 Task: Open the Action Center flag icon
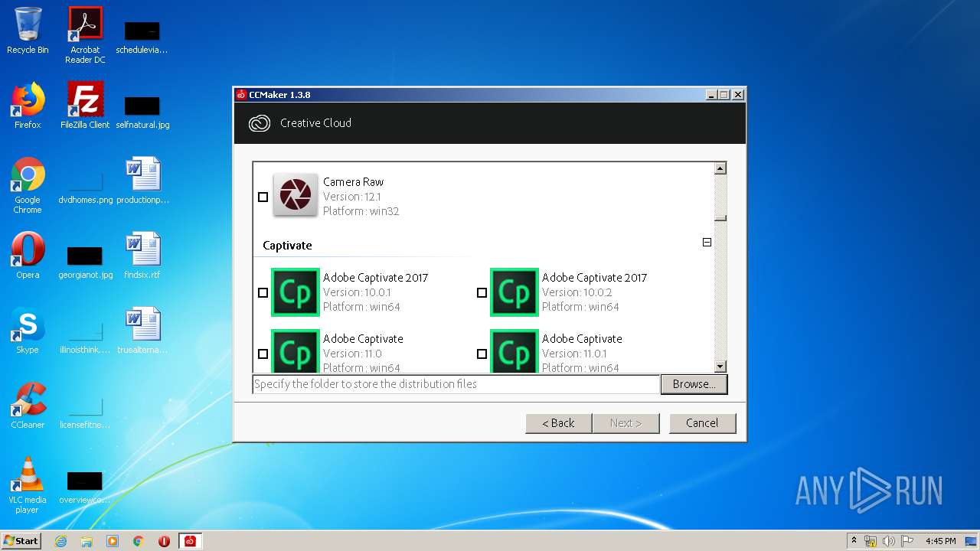pyautogui.click(x=906, y=541)
